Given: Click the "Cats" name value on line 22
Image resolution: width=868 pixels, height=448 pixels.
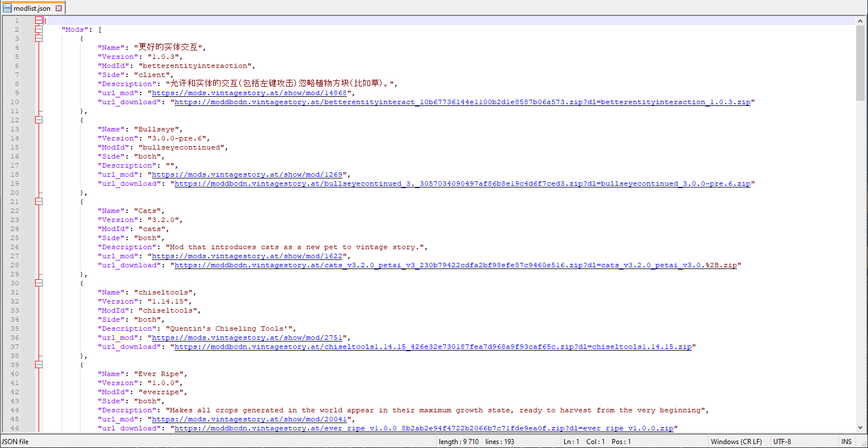Looking at the screenshot, I should 147,211.
